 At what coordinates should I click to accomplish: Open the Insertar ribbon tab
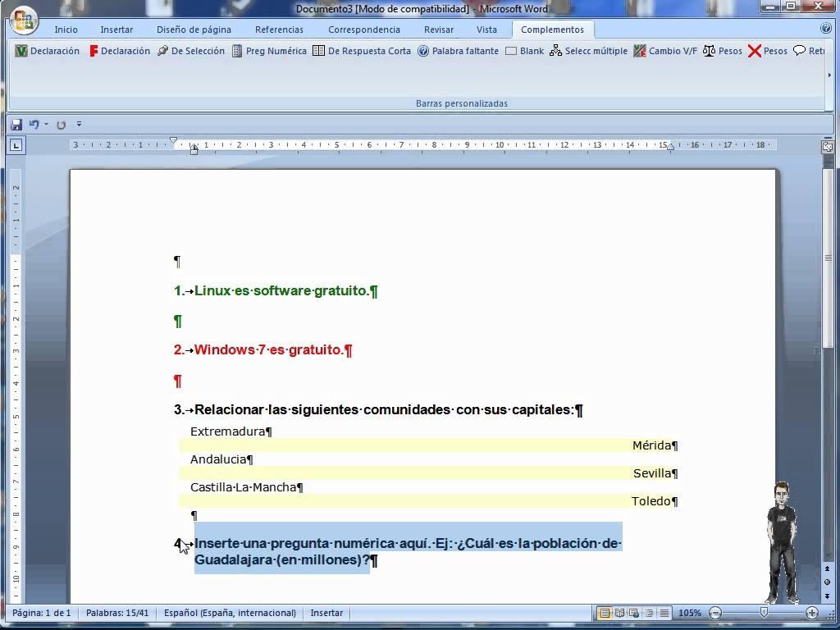[116, 30]
